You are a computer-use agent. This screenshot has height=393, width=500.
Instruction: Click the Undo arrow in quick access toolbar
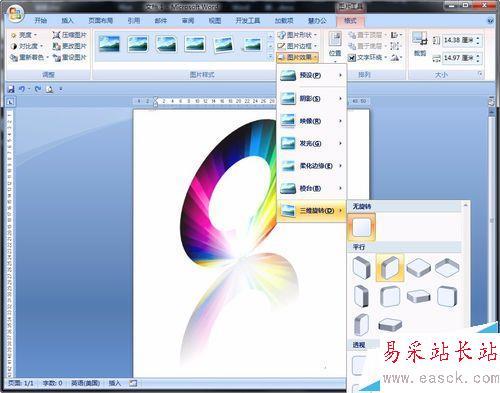[22, 89]
